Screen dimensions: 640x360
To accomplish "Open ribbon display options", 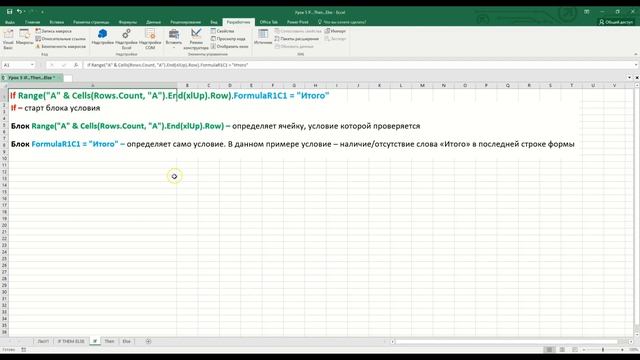I will (587, 12).
